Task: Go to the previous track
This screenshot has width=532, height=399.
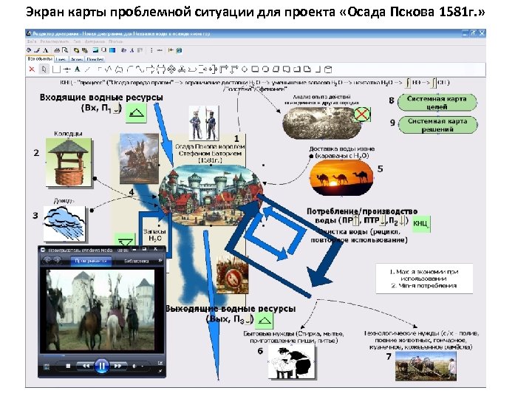Action: click(x=86, y=366)
